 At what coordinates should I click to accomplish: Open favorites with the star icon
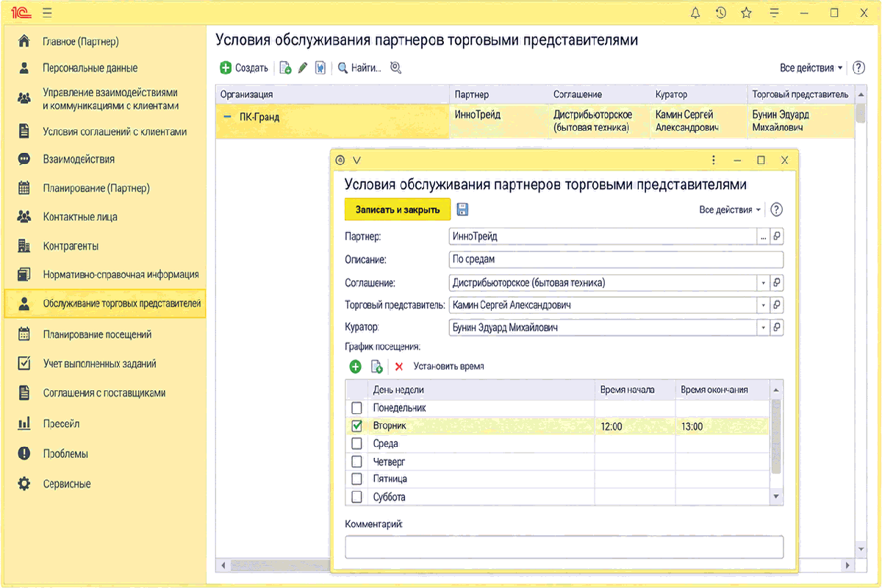(x=747, y=12)
